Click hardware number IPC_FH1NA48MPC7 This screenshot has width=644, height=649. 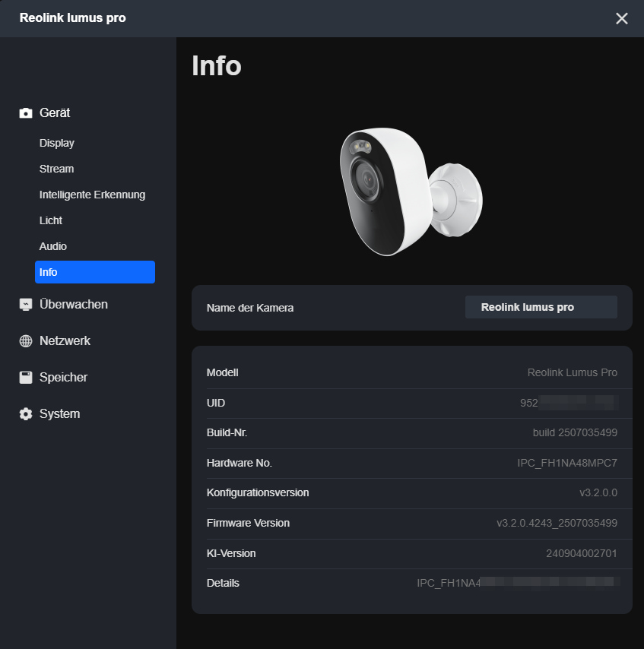point(567,463)
